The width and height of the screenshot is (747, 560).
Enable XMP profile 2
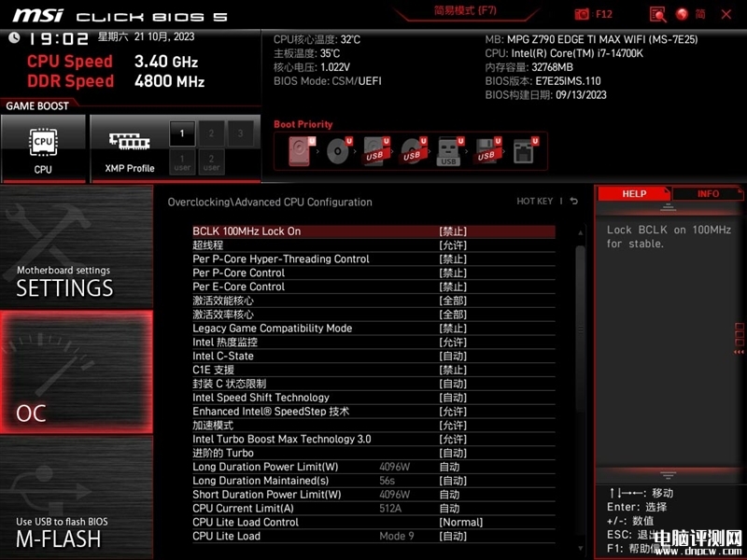coord(211,133)
